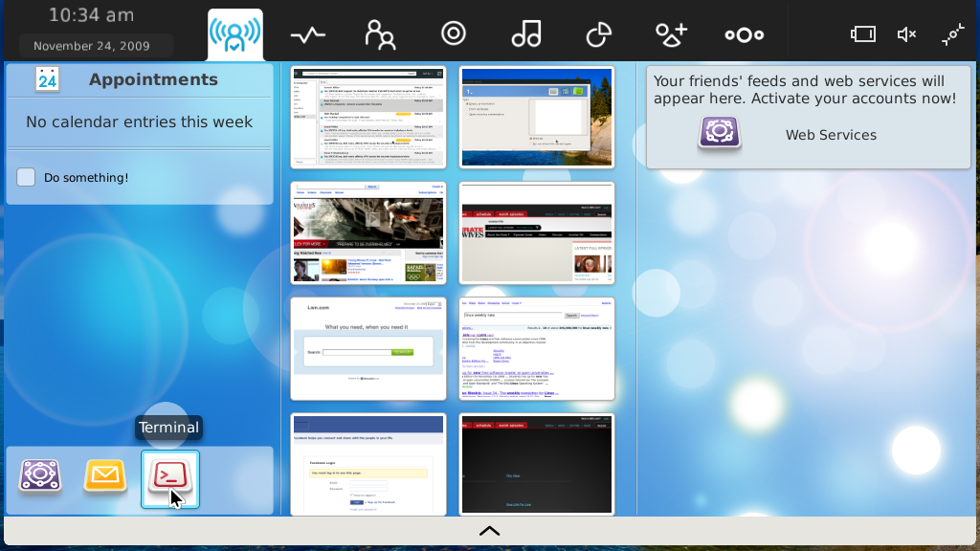Open the Facebook login page thumbnail
Image resolution: width=980 pixels, height=551 pixels.
(368, 464)
